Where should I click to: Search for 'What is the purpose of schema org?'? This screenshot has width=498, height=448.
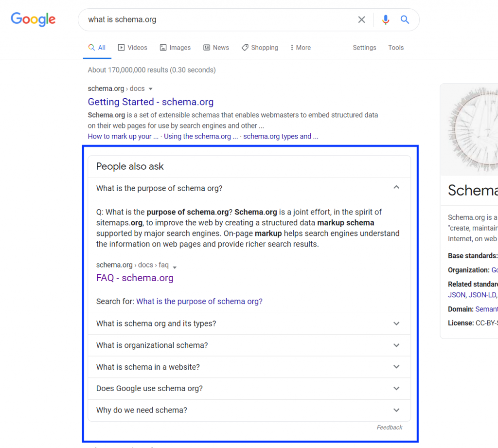click(x=199, y=301)
